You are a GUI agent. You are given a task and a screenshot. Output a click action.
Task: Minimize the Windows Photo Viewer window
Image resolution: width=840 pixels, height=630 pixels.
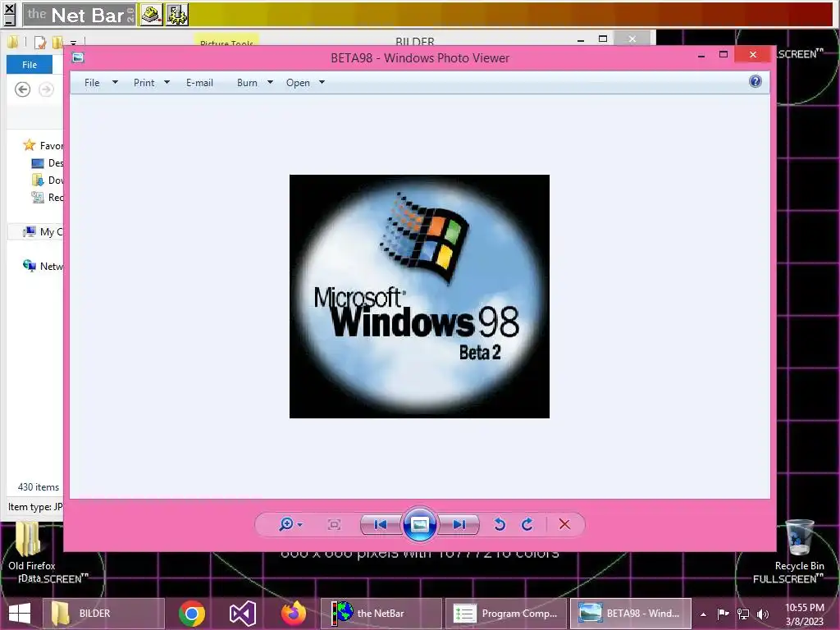[701, 55]
